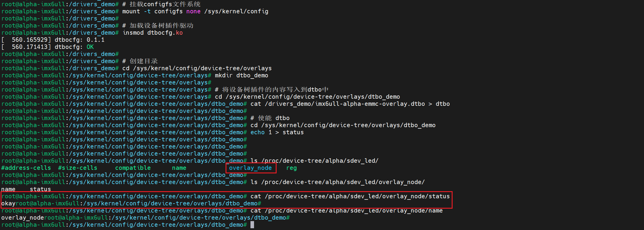Image resolution: width=644 pixels, height=230 pixels.
Task: Click the imx6ull-alpha-emmc-overlay.dtbo file path
Action: click(345, 104)
